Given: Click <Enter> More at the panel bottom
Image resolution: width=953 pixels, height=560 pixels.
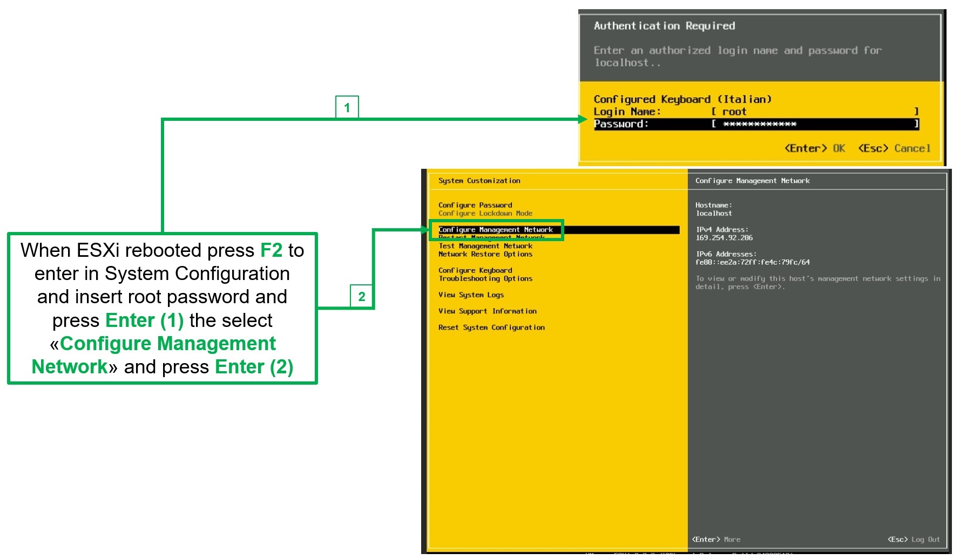Looking at the screenshot, I should pyautogui.click(x=716, y=539).
